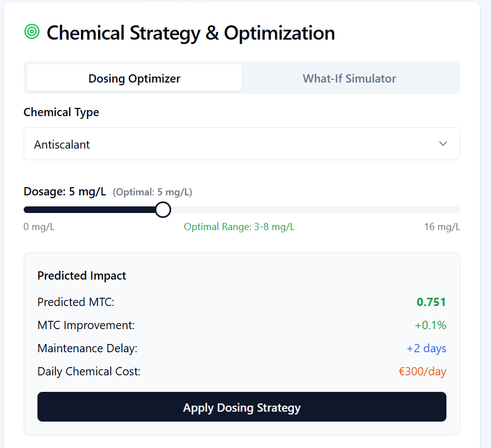This screenshot has height=448, width=491.
Task: Click the Dosage: 5 mg/L label
Action: pos(63,191)
